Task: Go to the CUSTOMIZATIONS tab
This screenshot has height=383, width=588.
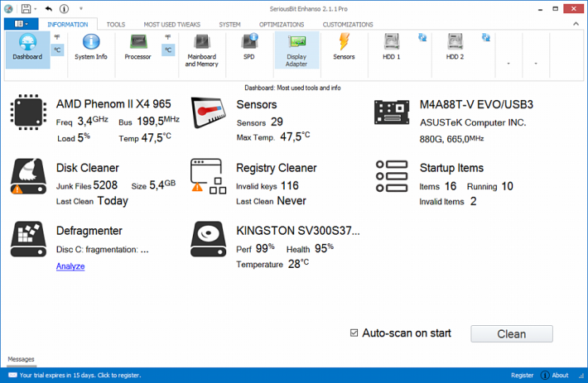Action: (348, 24)
